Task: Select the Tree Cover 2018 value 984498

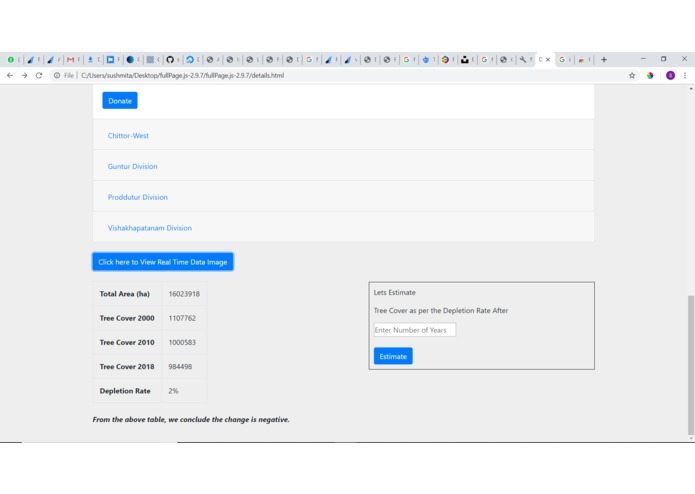Action: point(180,367)
